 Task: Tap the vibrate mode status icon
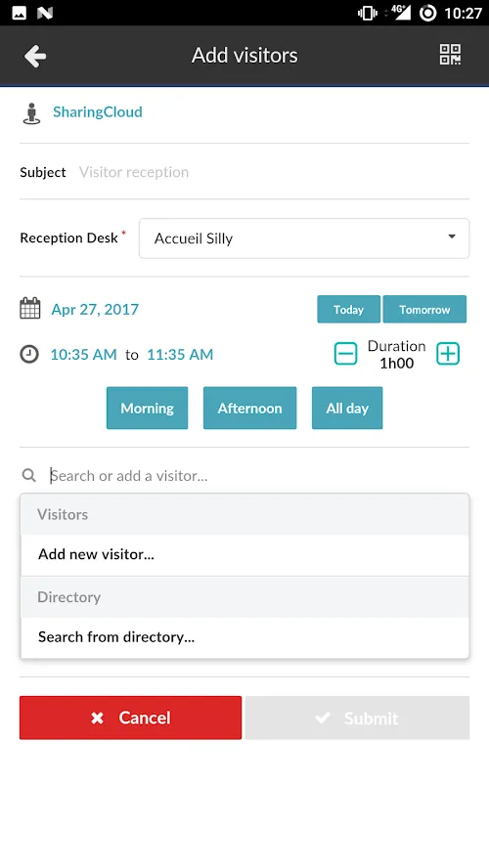(367, 14)
